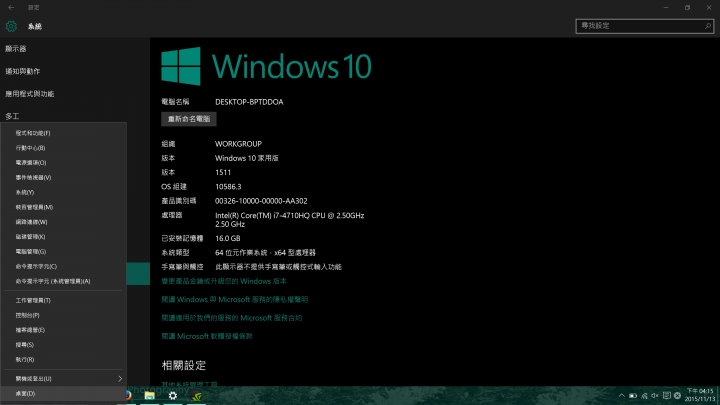
Task: Launch 命令提示字元 (系統管理員)(A) entry
Action: click(63, 281)
